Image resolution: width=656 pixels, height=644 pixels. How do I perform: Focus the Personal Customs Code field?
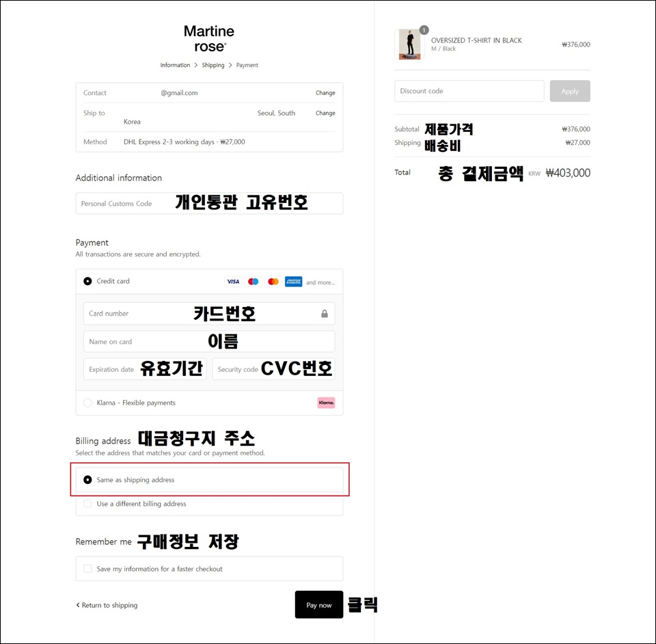point(209,203)
